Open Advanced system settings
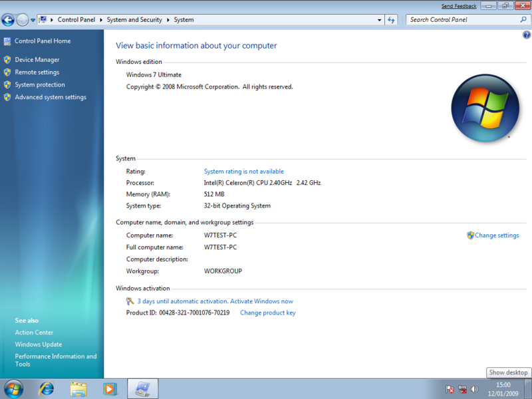This screenshot has width=532, height=399. [51, 97]
